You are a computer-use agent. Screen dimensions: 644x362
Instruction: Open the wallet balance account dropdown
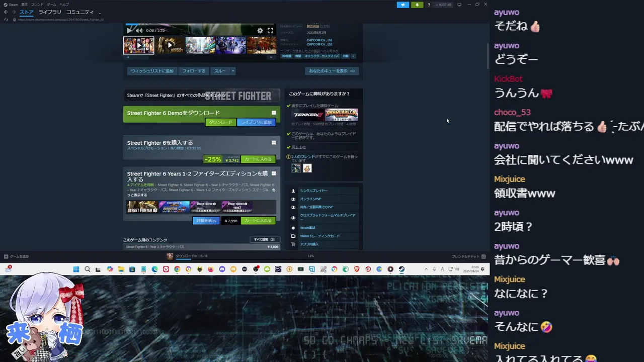444,5
